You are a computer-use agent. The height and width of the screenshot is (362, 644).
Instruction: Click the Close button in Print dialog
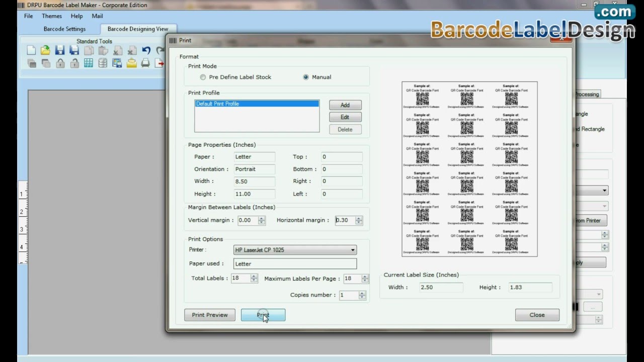coord(537,315)
